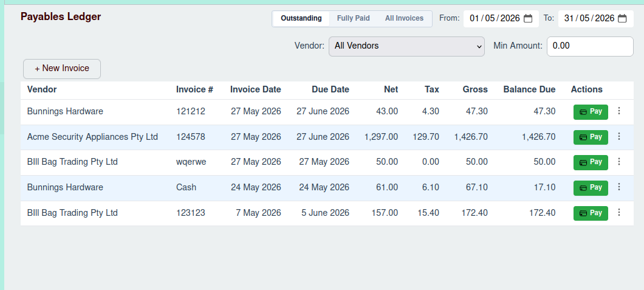644x290 pixels.
Task: Click the gross amount 67.10
Action: point(477,187)
